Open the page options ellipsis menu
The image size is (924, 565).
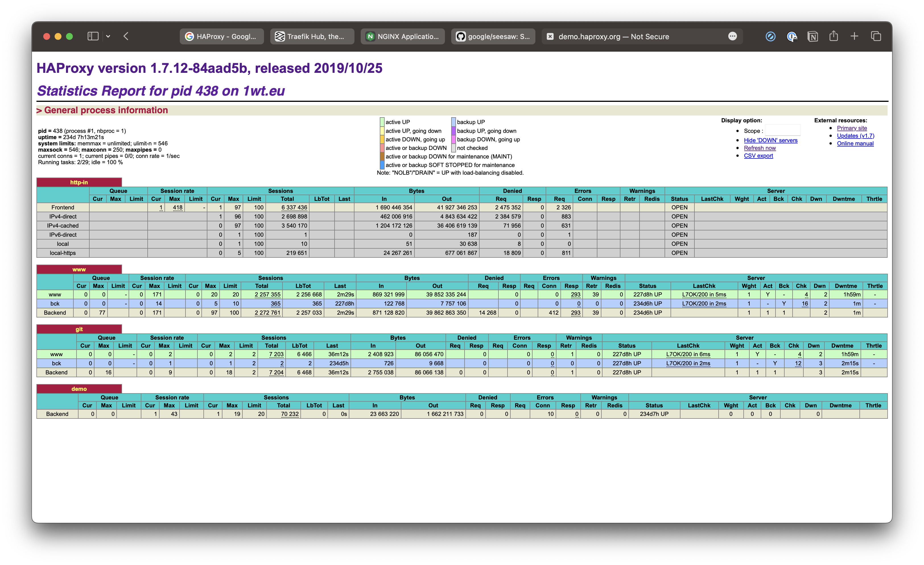point(732,36)
